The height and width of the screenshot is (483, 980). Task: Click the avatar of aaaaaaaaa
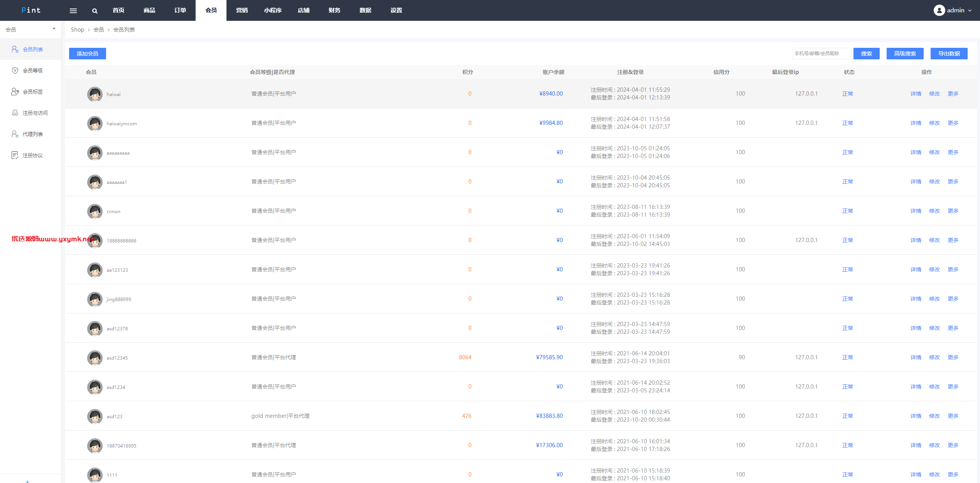pyautogui.click(x=95, y=153)
